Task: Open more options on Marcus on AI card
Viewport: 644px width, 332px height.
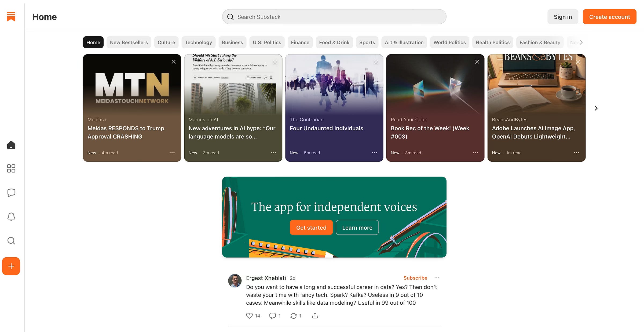Action: pos(273,153)
